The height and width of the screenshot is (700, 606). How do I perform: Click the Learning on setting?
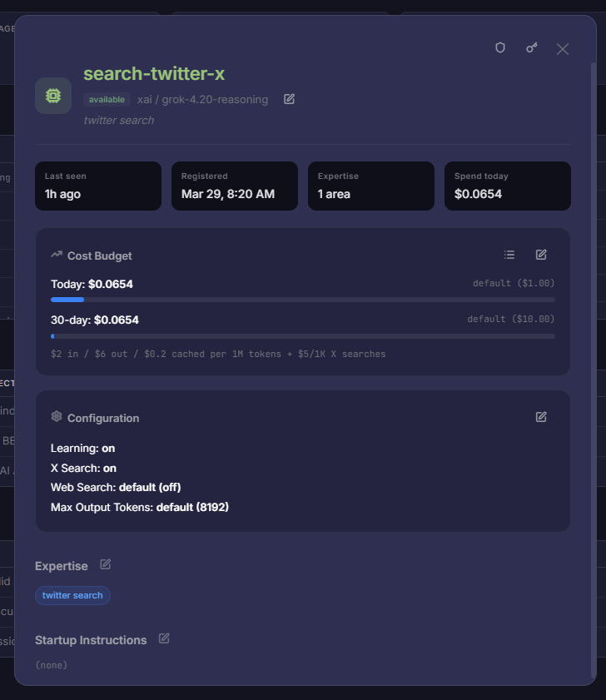tap(82, 449)
